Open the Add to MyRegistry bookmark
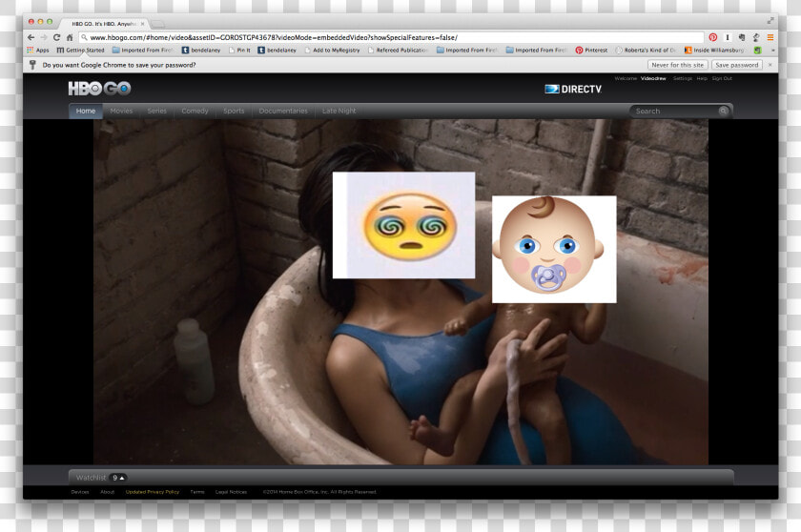The height and width of the screenshot is (532, 801). pos(332,50)
